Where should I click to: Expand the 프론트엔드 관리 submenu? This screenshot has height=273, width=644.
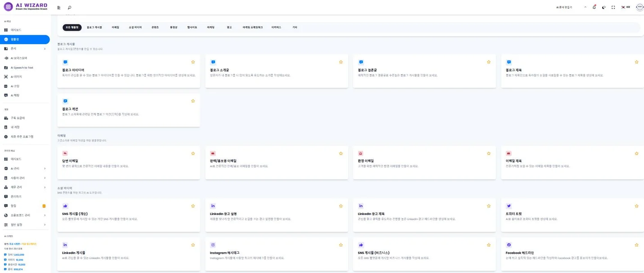(25, 215)
